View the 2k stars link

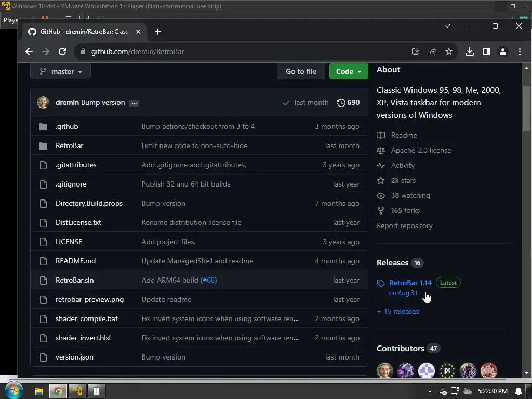point(396,180)
